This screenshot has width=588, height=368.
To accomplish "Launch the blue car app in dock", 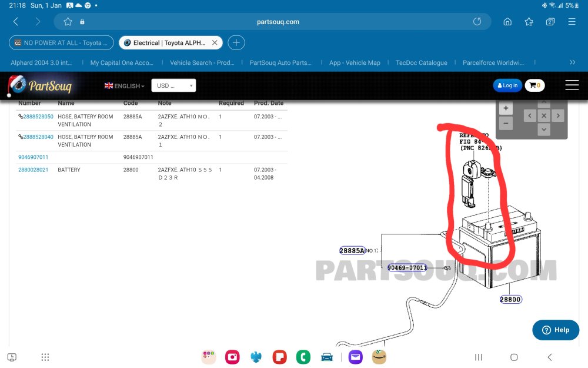I will coord(327,357).
